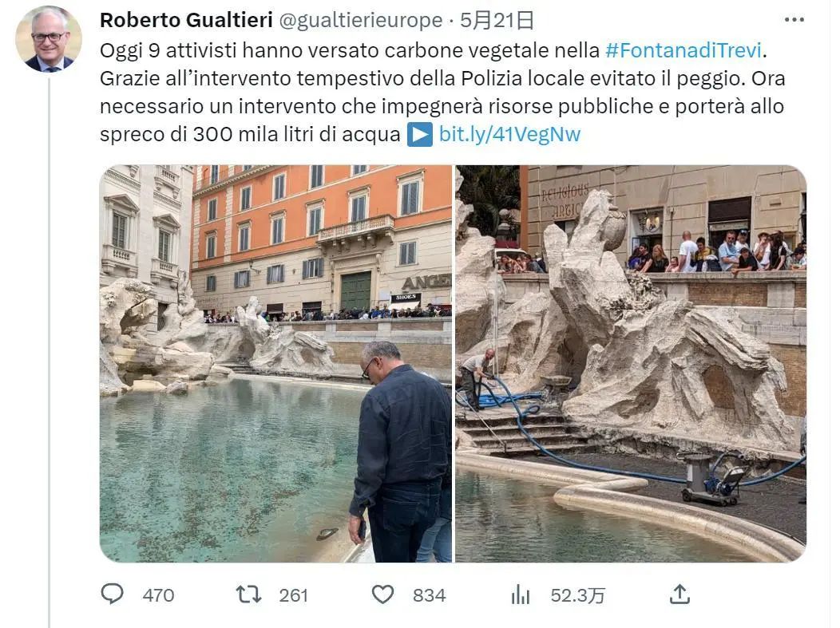Retweet using the arrows icon
This screenshot has height=628, width=840.
pos(248,594)
